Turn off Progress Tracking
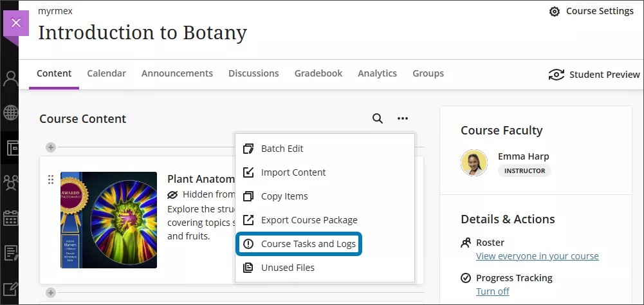Screen dimensions: 644x305 (x=492, y=291)
